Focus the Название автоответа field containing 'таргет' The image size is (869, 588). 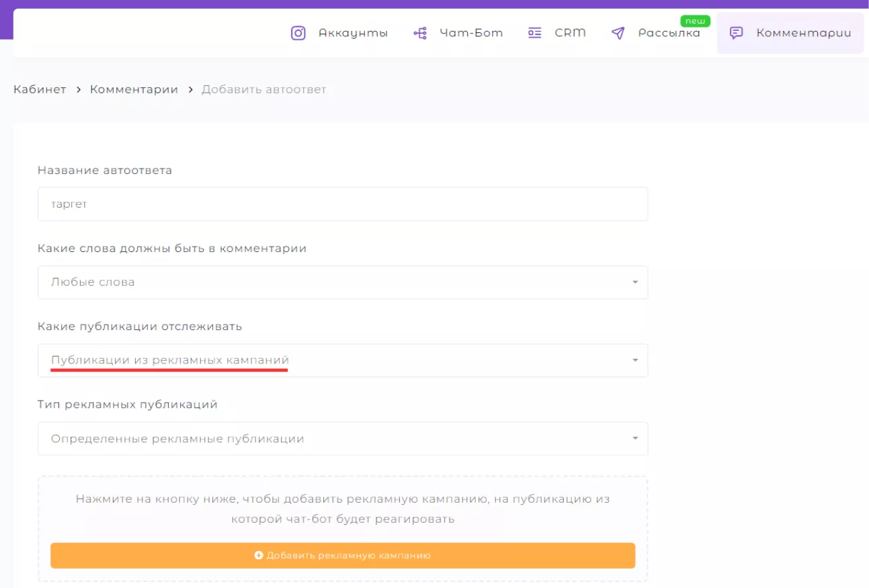point(343,204)
